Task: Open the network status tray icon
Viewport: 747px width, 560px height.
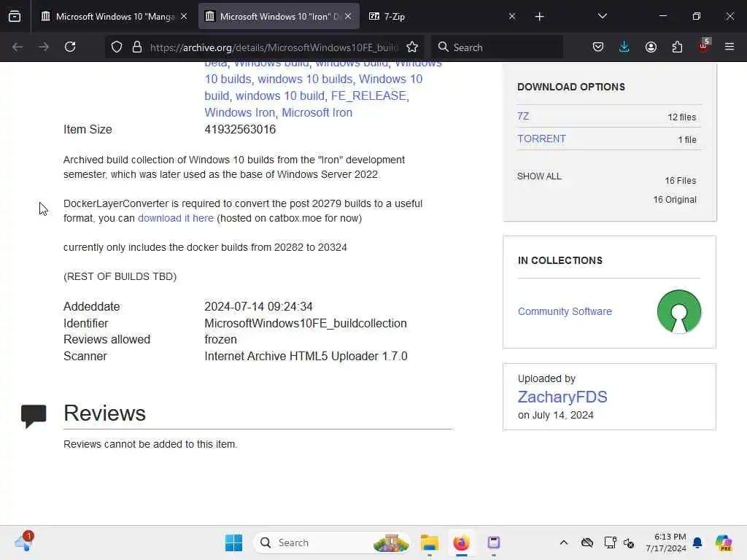Action: tap(611, 542)
